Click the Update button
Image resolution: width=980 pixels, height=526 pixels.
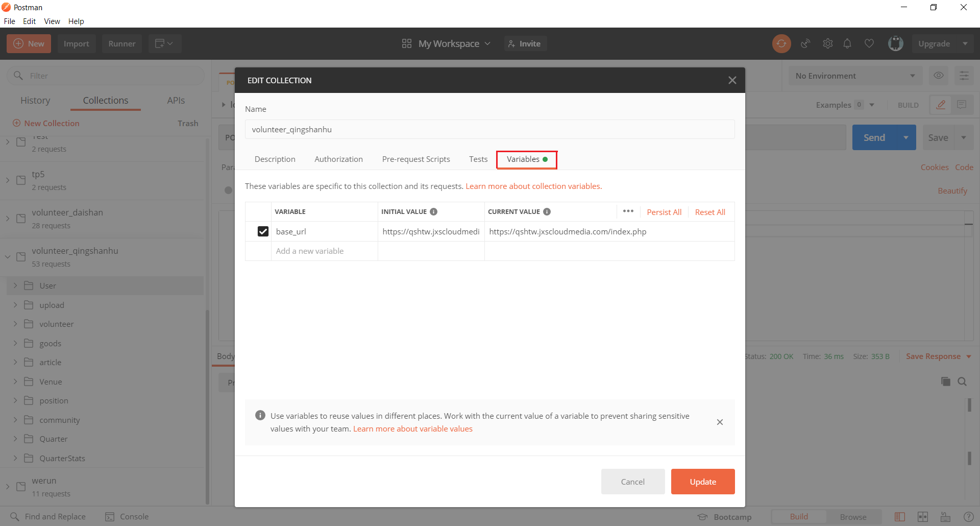pos(702,482)
